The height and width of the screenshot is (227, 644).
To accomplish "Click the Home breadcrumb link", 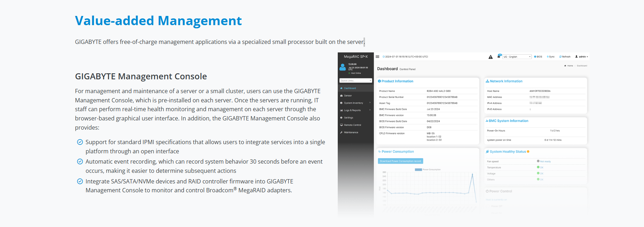I will (570, 66).
